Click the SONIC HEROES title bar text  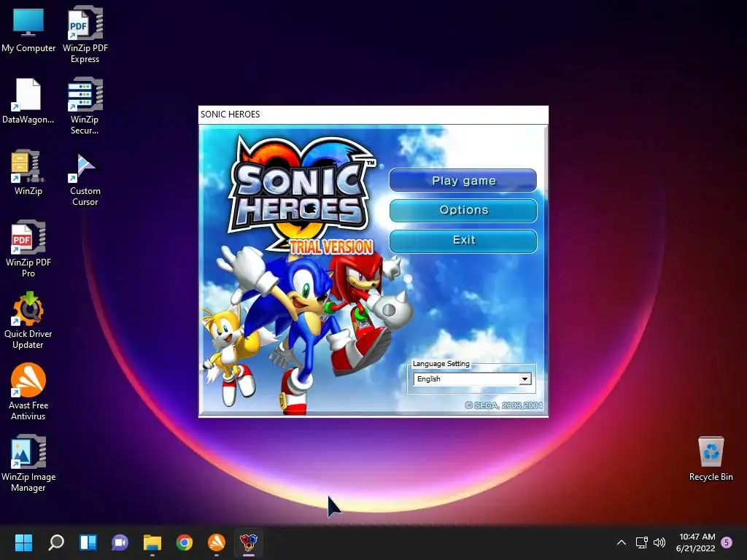[x=230, y=114]
